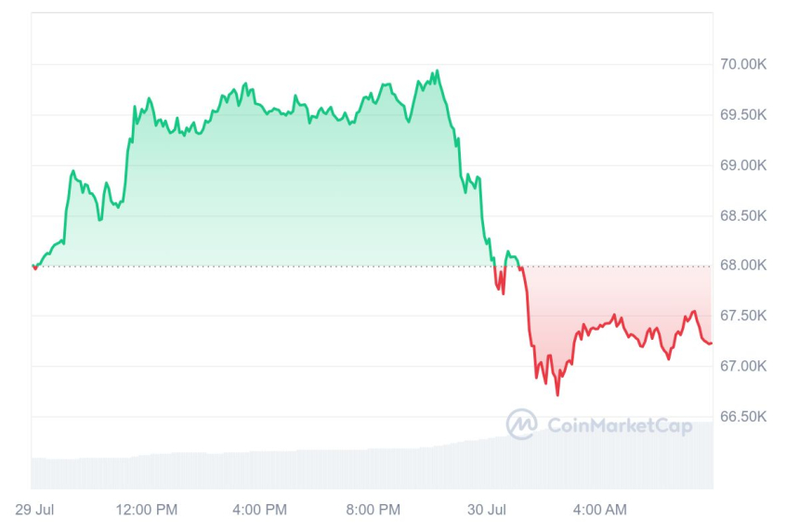The width and height of the screenshot is (799, 532).
Task: Click the CoinMarketCap logo icon watermark
Action: coord(521,424)
